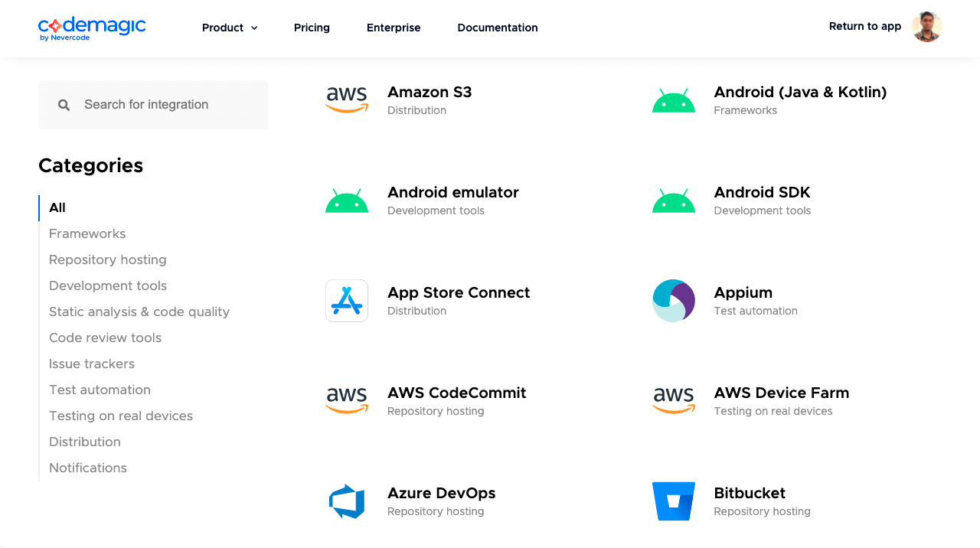Click 'Test automation' label under Appium

[x=756, y=311]
